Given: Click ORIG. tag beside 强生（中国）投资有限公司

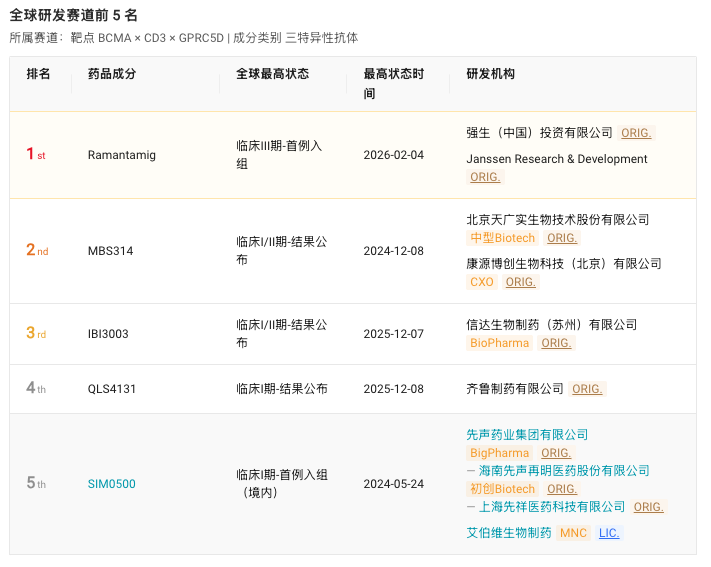Looking at the screenshot, I should pos(636,133).
